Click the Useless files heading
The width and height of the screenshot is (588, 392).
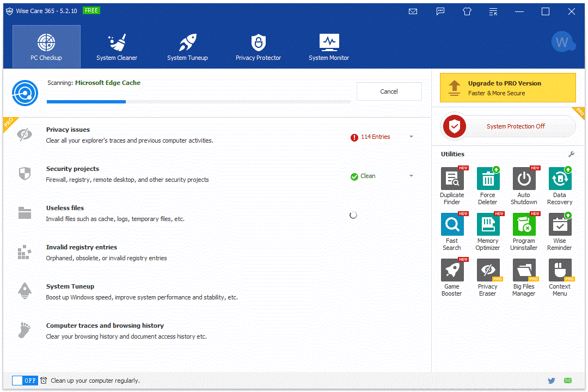click(65, 208)
